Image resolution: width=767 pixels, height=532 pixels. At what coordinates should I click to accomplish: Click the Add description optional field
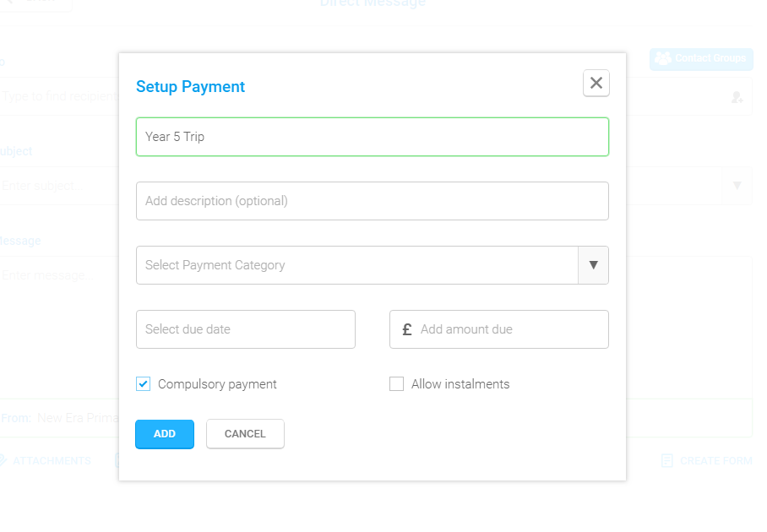tap(373, 201)
